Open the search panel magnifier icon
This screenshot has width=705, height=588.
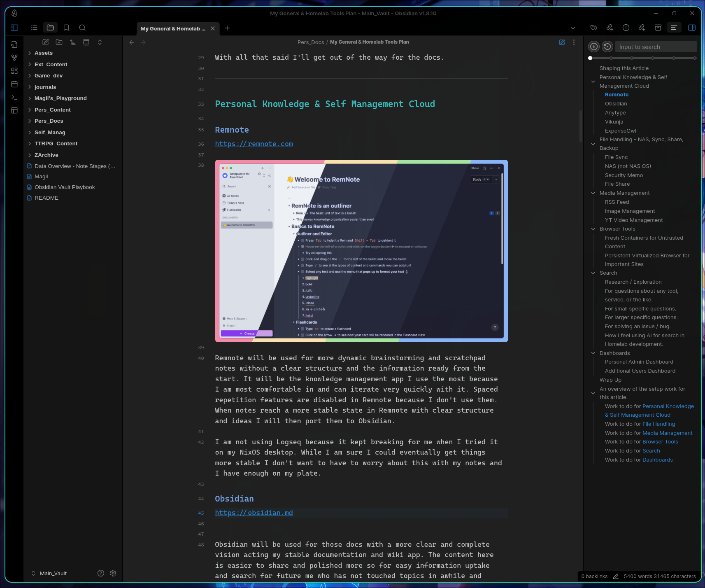click(82, 28)
